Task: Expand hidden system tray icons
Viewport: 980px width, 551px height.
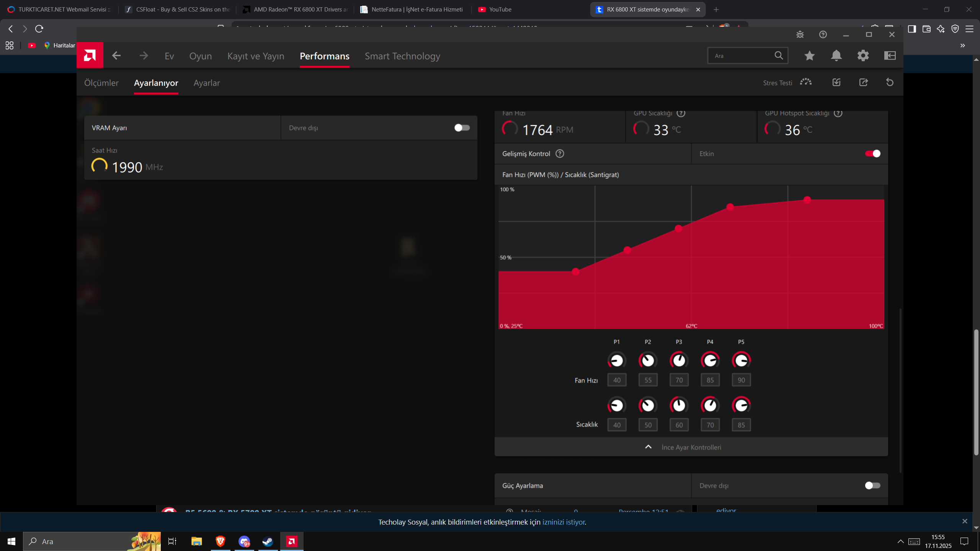Action: click(x=901, y=541)
